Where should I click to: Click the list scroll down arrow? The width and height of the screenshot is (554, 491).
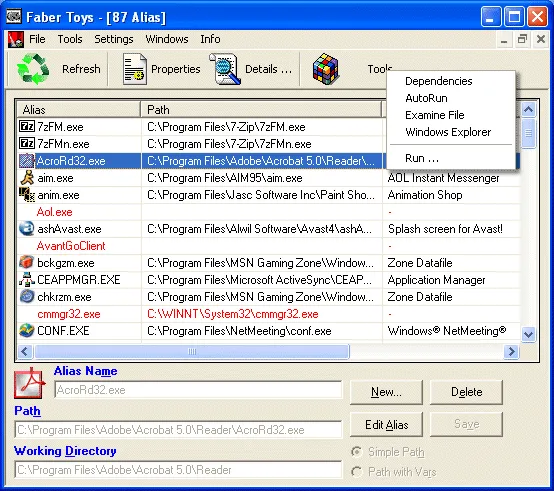[x=529, y=334]
